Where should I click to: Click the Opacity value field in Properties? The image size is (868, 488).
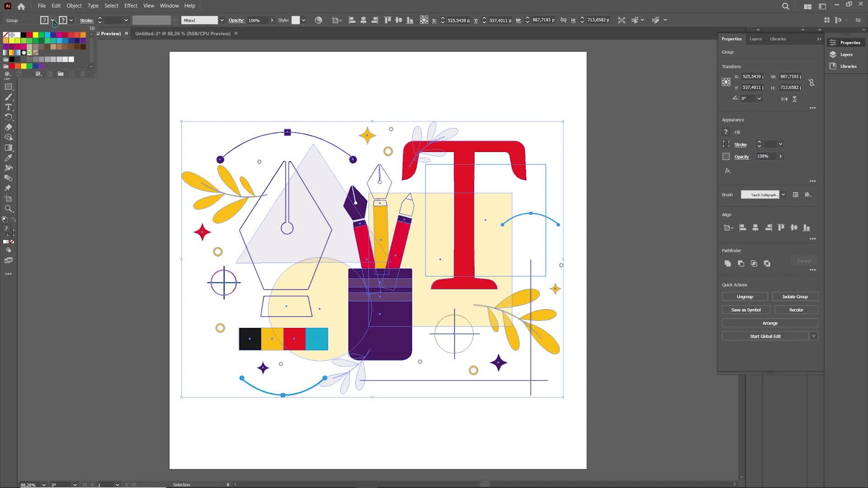pyautogui.click(x=765, y=156)
